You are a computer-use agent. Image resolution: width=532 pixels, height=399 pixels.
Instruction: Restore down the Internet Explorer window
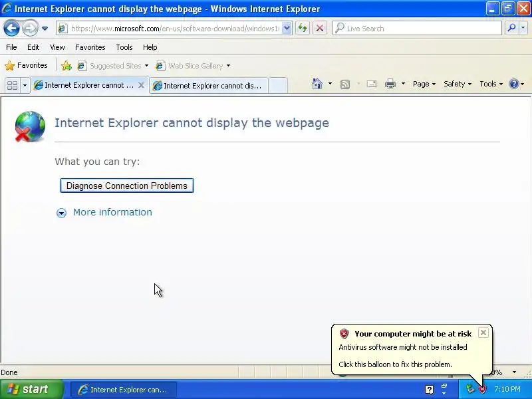pyautogui.click(x=507, y=9)
